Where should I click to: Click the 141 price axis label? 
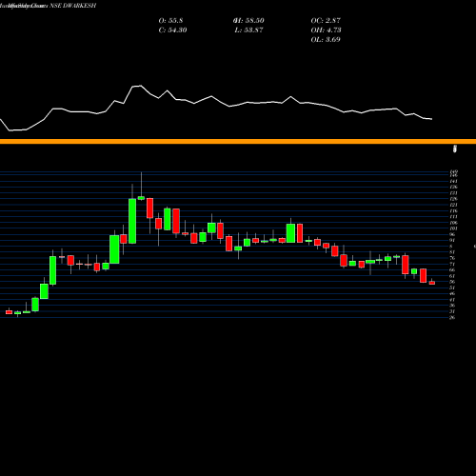coord(453,181)
